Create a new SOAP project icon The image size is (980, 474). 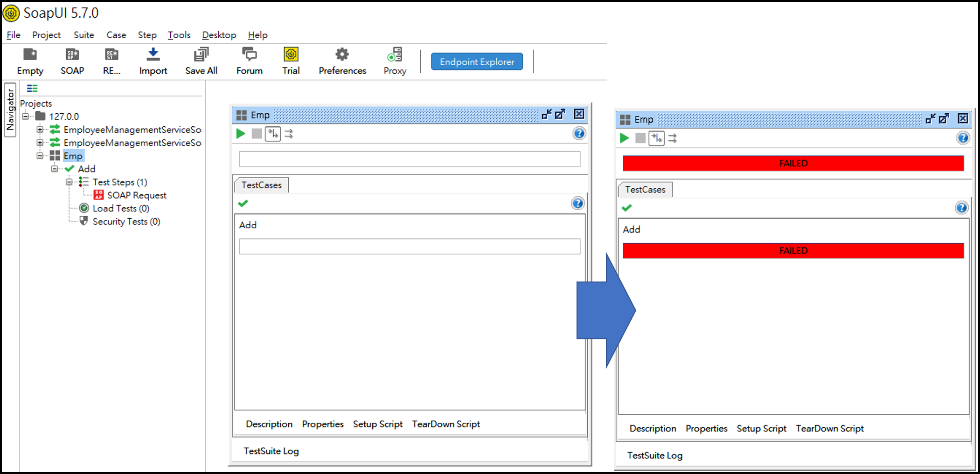click(x=72, y=55)
